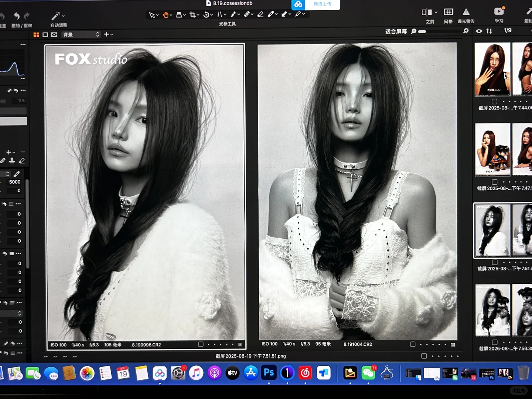Open WeChat from the Dock
Screen dimensions: 532x399
tap(368, 373)
